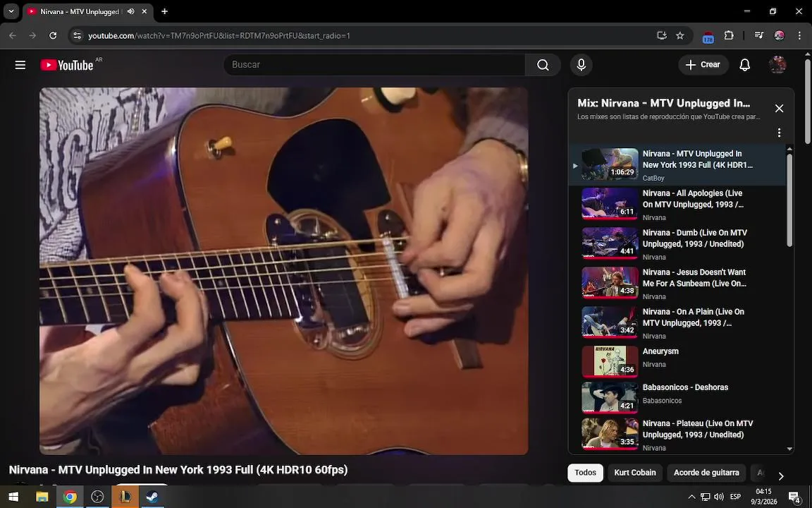
Task: Open the volume control in system tray
Action: tap(719, 497)
